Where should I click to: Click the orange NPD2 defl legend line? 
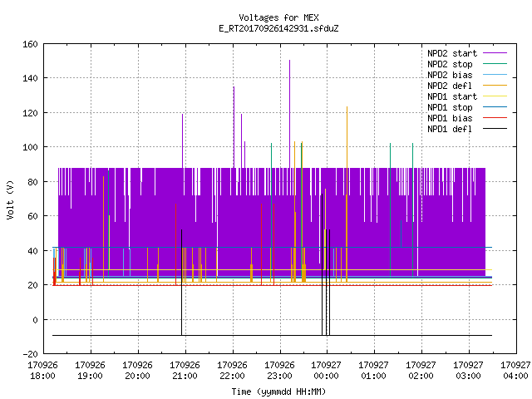click(x=495, y=86)
